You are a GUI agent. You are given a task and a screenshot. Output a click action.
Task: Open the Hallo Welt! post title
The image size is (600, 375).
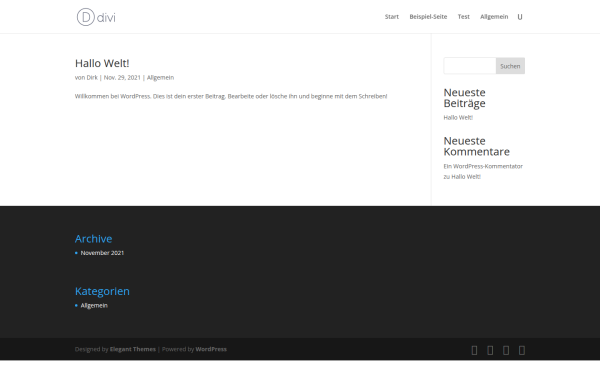102,63
